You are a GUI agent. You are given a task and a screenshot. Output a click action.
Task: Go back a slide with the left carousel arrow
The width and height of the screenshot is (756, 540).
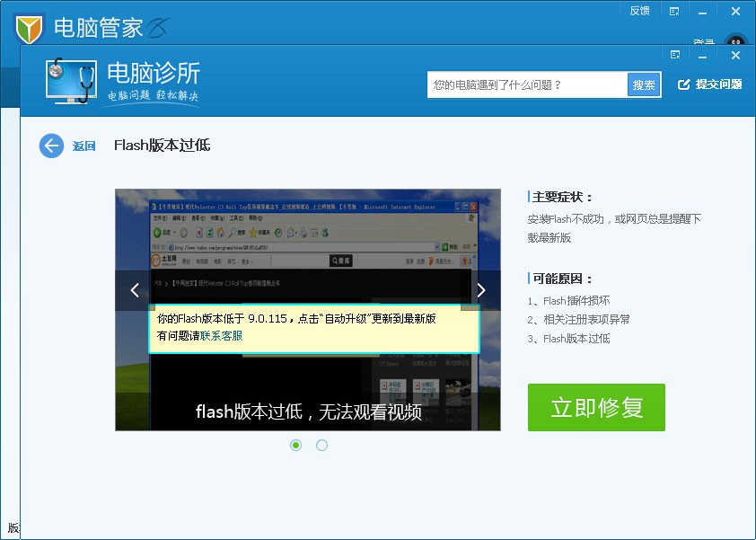coord(133,290)
